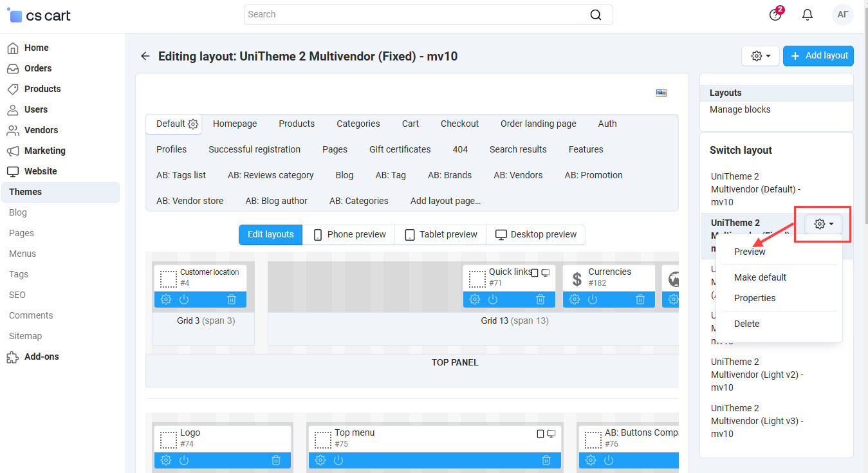The image size is (868, 473).
Task: Toggle power icon on AB: Buttons block
Action: point(609,460)
